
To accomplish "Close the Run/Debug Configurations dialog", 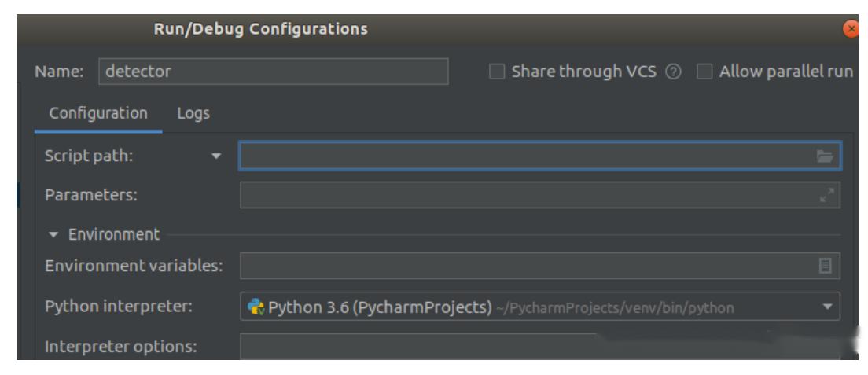I will tap(850, 29).
